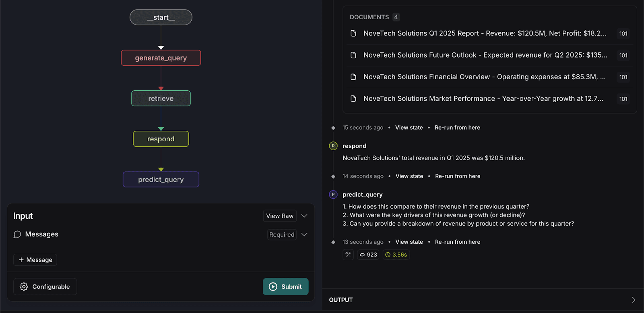The height and width of the screenshot is (313, 644).
Task: Select the predict_query graph node
Action: pyautogui.click(x=161, y=180)
